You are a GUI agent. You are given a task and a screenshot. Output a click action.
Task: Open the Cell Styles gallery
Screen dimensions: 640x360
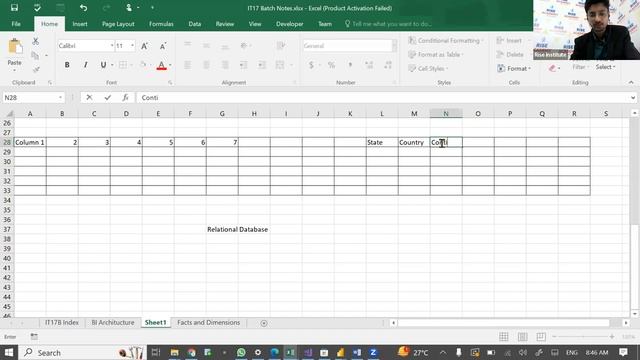coord(428,69)
